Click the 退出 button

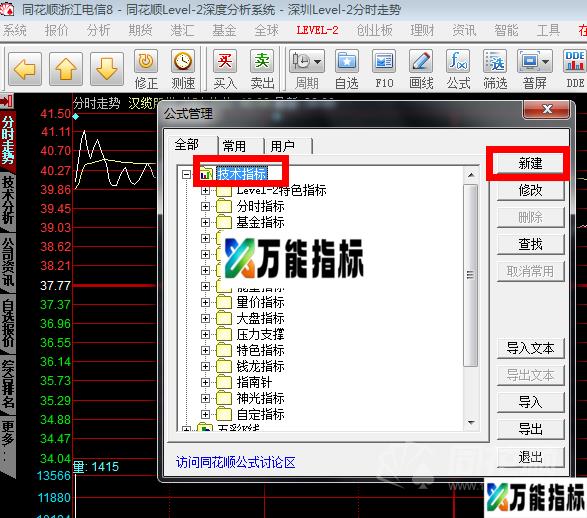point(530,457)
